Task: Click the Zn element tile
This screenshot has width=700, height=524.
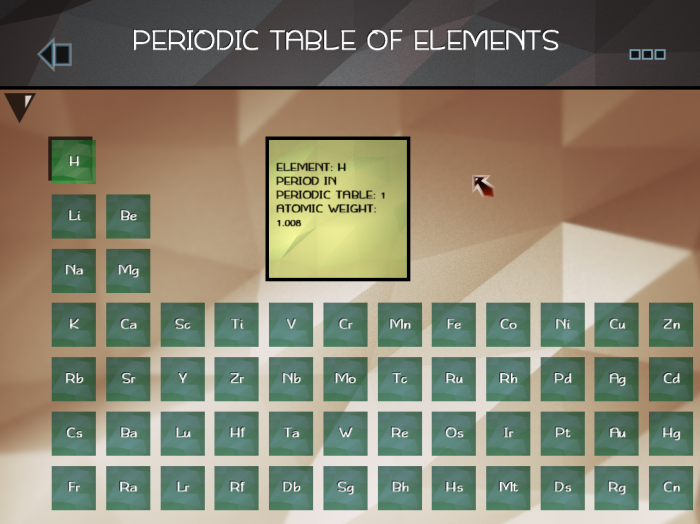Action: (671, 324)
